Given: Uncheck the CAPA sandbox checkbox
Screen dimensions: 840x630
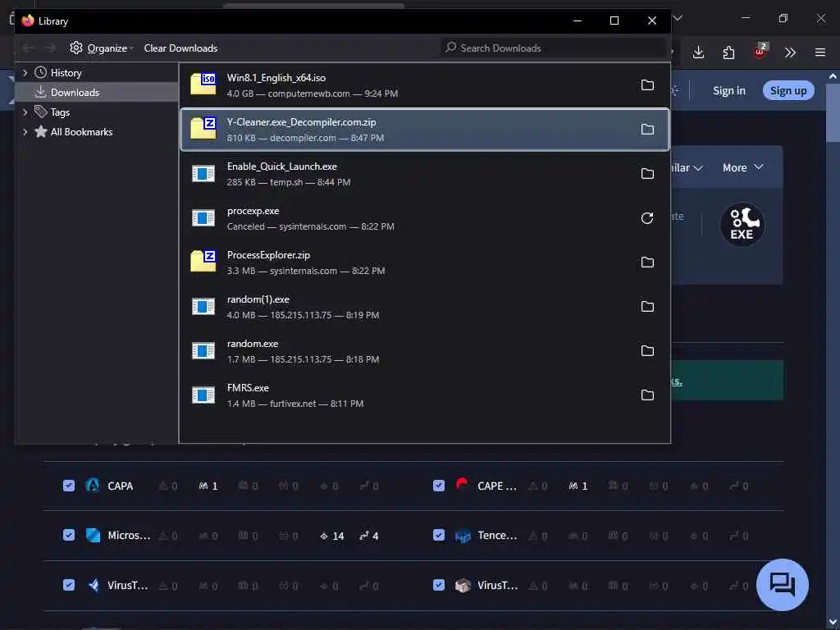Looking at the screenshot, I should [x=69, y=486].
